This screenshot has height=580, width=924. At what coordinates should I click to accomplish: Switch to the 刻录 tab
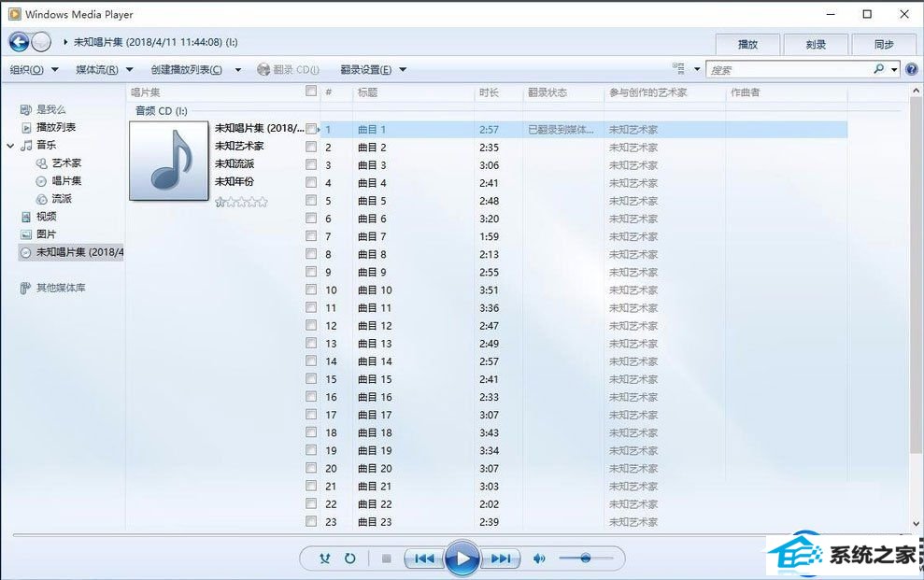pos(816,44)
